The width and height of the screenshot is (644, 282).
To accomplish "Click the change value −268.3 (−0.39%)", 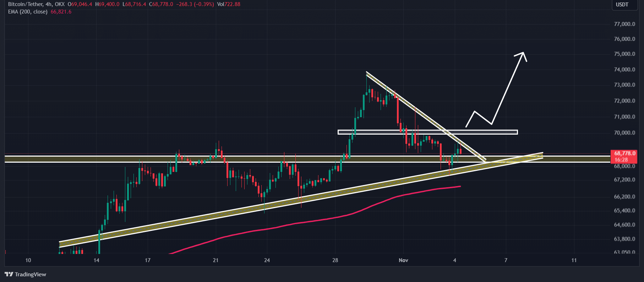I will pos(195,4).
